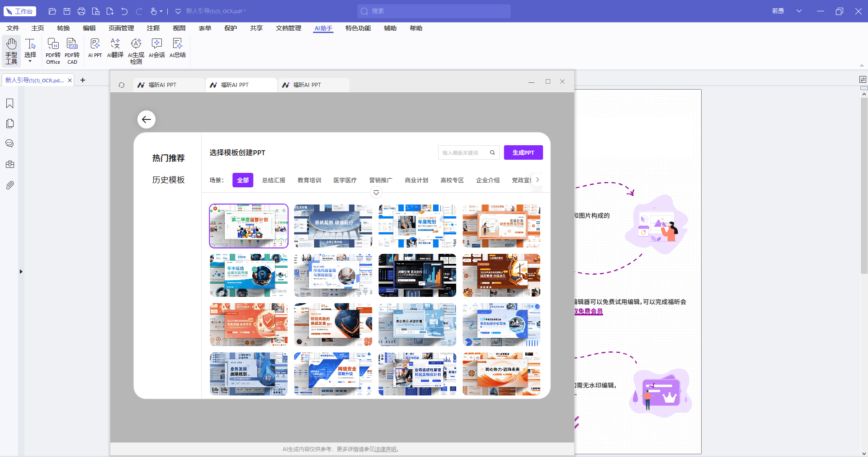Filter templates by 总结汇报

274,180
